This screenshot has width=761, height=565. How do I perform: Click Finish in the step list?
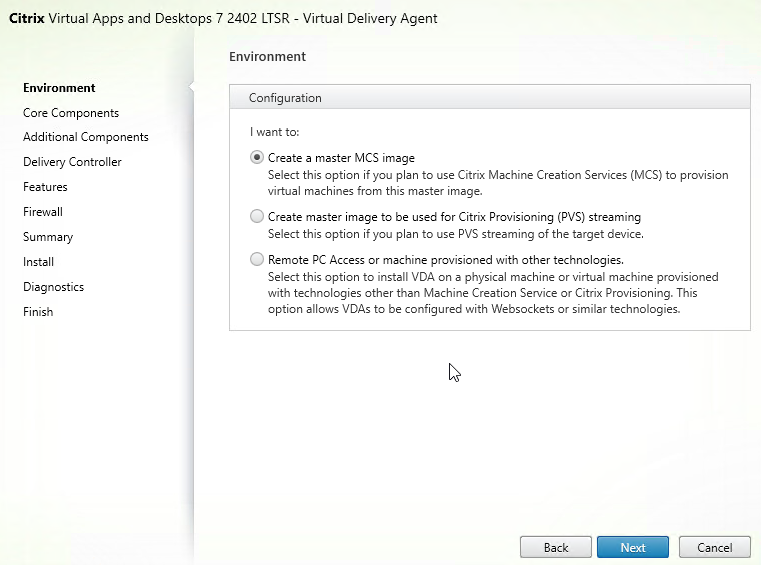tap(38, 312)
